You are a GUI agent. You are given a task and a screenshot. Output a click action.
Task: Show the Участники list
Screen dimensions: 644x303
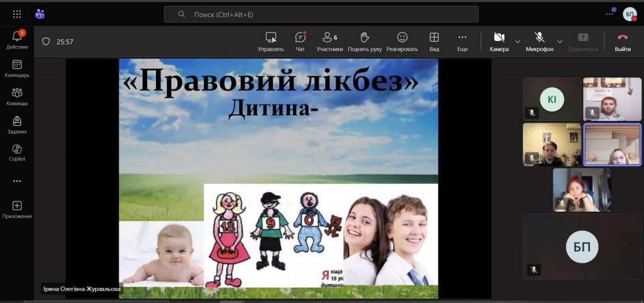(x=330, y=42)
